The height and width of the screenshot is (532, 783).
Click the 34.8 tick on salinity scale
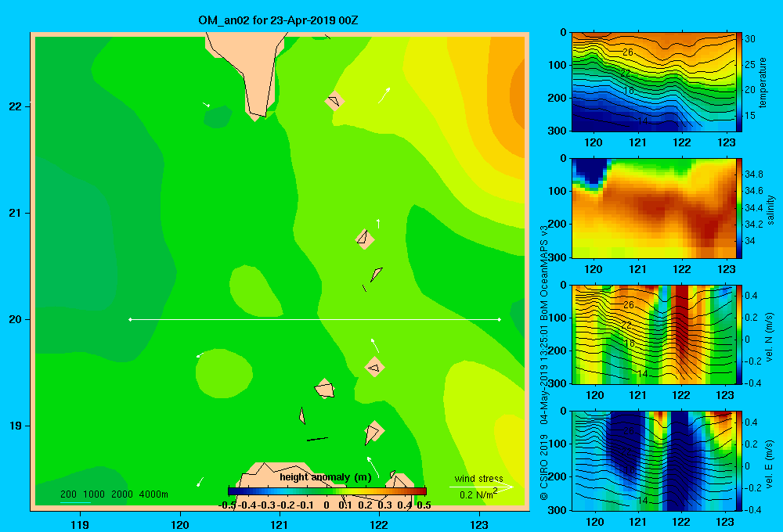coord(753,174)
